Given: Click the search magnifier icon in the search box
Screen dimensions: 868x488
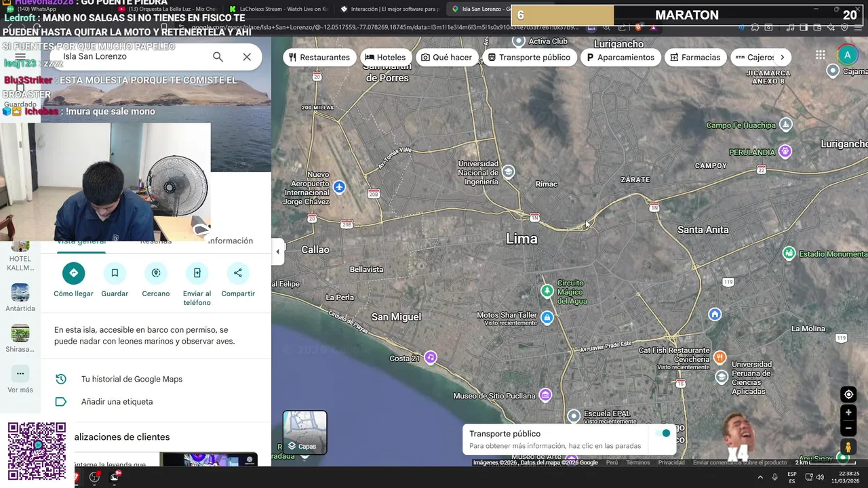Looking at the screenshot, I should click(x=218, y=57).
